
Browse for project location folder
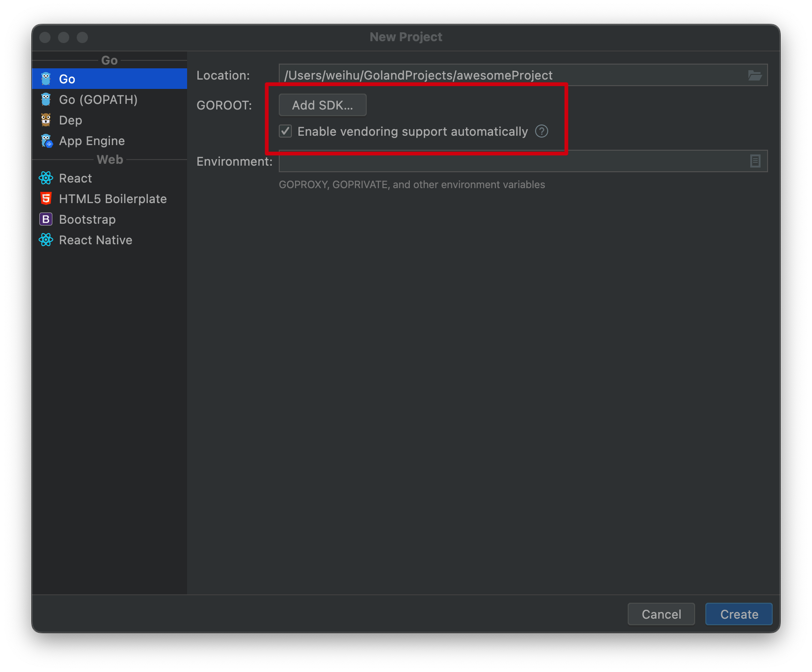coord(755,75)
